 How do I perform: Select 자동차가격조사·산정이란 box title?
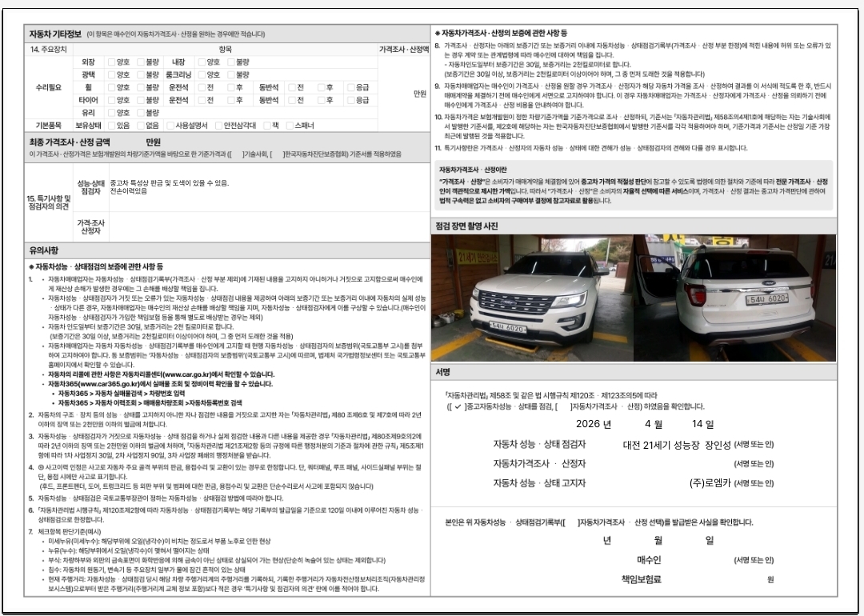coord(473,170)
